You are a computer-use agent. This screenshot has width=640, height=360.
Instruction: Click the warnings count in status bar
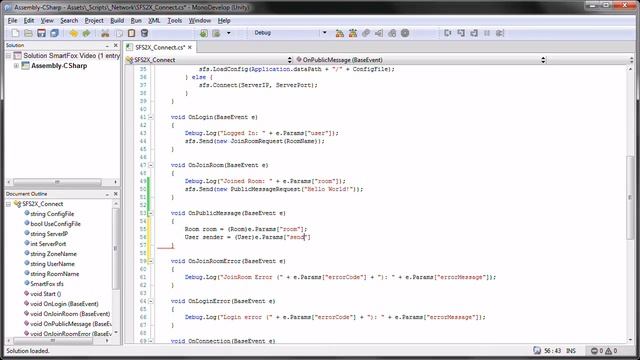tap(611, 351)
